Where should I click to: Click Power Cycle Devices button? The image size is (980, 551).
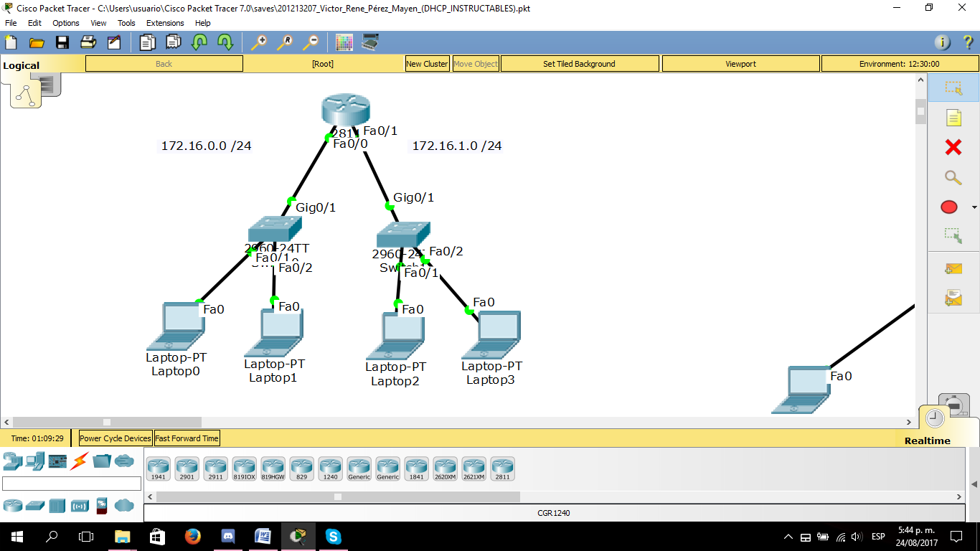(x=116, y=438)
